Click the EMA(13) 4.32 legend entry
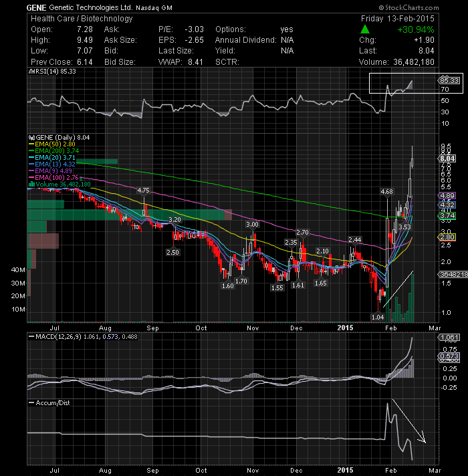 coord(55,164)
